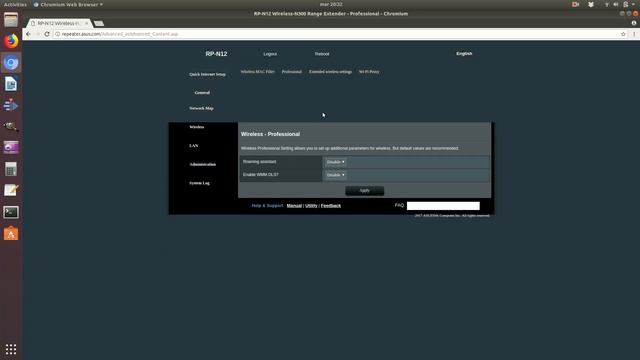The height and width of the screenshot is (360, 640).
Task: Click the address bar URL
Action: click(x=120, y=34)
